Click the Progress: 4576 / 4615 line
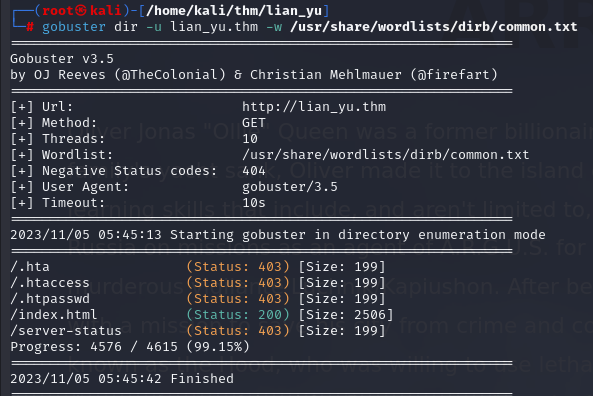Viewport: 593px width, 396px height. pos(130,347)
